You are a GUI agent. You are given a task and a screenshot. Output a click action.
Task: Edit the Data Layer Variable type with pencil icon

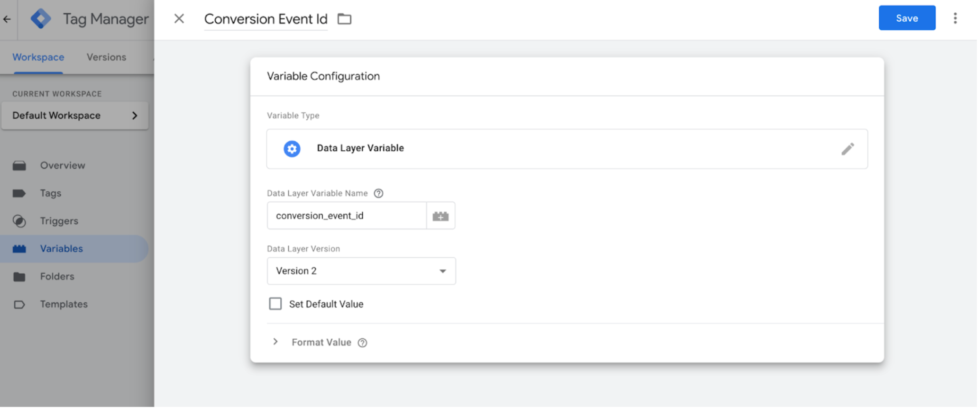[848, 149]
